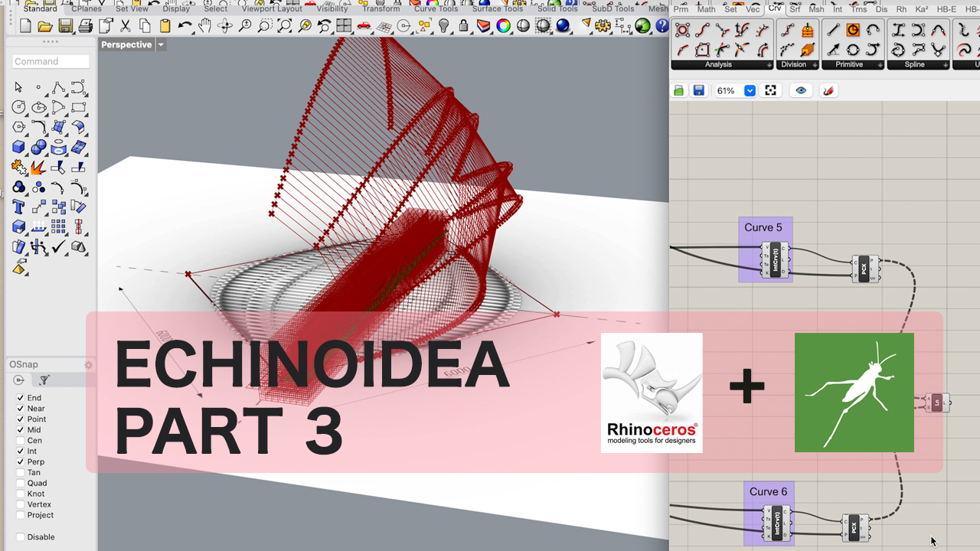Enable the Cen osnap checkbox

point(21,441)
